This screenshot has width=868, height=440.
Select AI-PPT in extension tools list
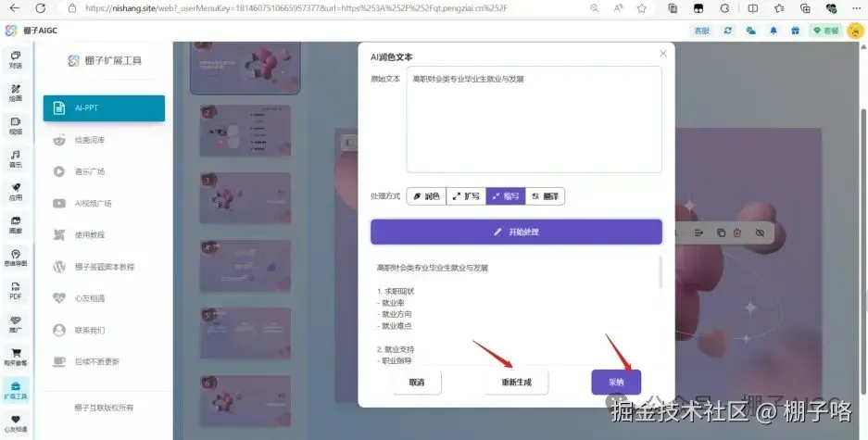click(x=104, y=108)
